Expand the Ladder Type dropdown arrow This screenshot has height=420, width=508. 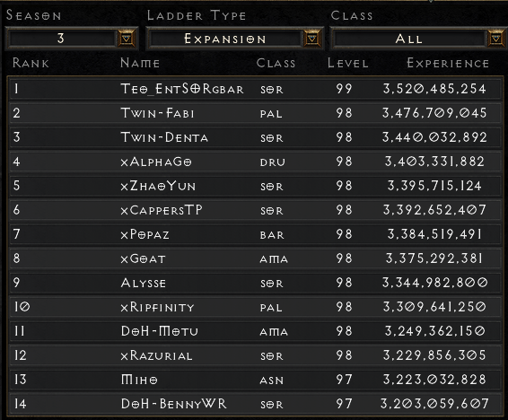tap(312, 39)
